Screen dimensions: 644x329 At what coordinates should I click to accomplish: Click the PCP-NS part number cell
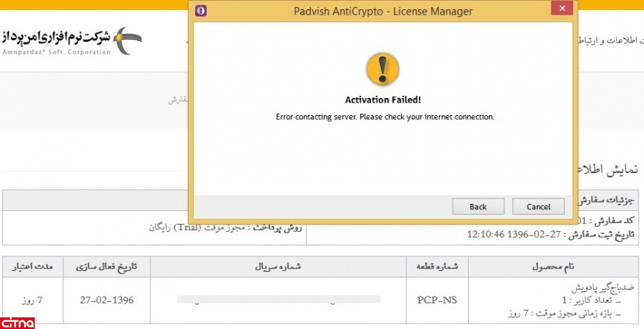437,300
